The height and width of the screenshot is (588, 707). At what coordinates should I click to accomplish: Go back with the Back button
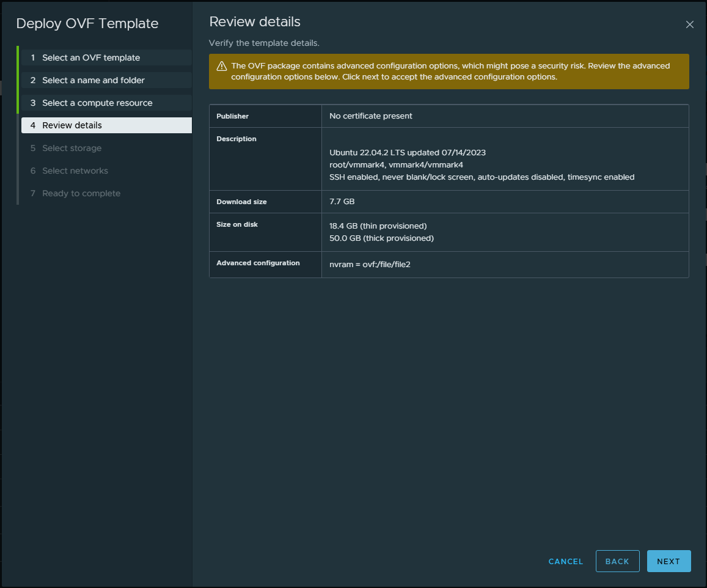tap(617, 561)
